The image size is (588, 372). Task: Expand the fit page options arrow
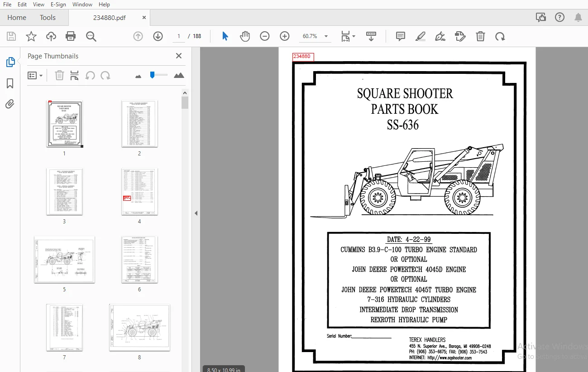coord(354,36)
